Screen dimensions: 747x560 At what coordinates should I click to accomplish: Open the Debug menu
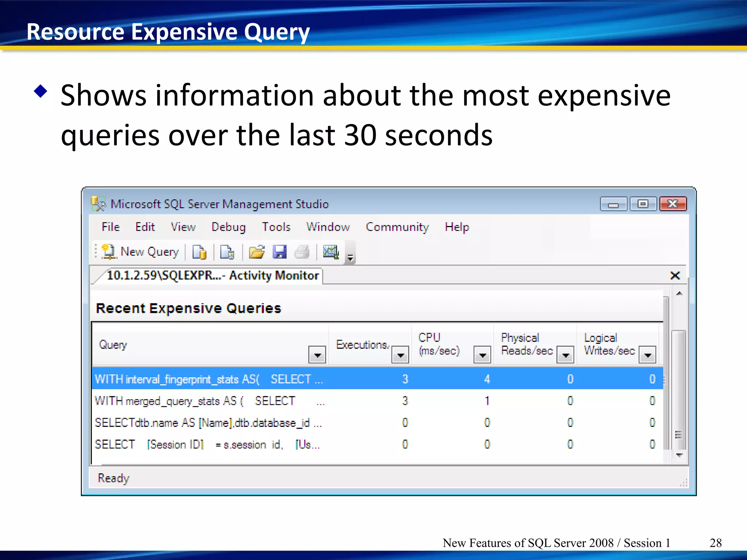pos(229,227)
